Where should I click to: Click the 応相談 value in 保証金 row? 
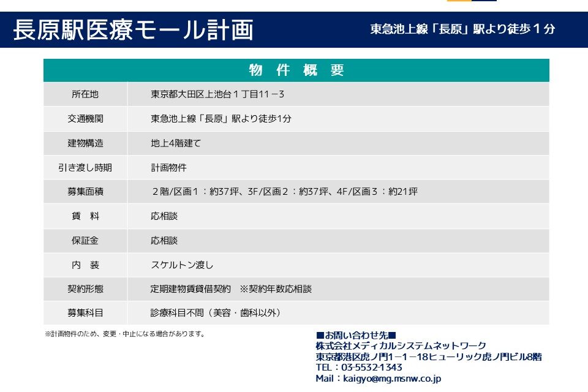point(164,241)
